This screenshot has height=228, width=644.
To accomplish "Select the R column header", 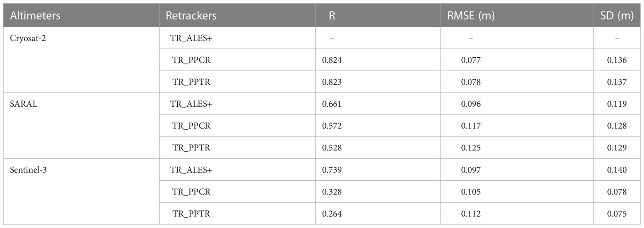I will 332,16.
